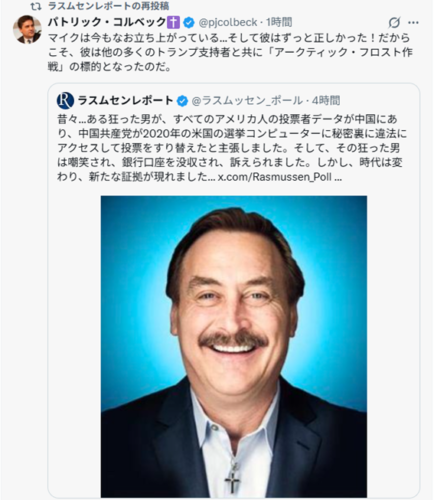This screenshot has width=434, height=500.
Task: Open the portrait photo with blue background
Action: pos(234,347)
